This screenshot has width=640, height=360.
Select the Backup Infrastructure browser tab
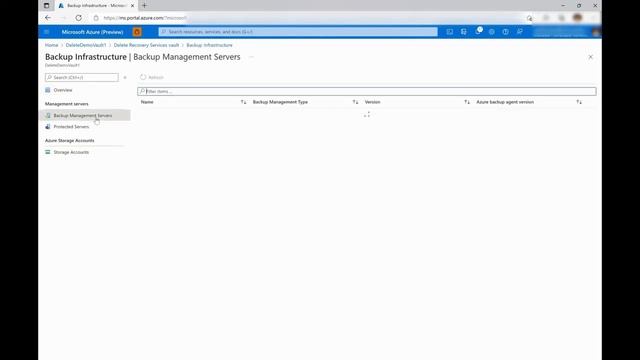click(96, 6)
